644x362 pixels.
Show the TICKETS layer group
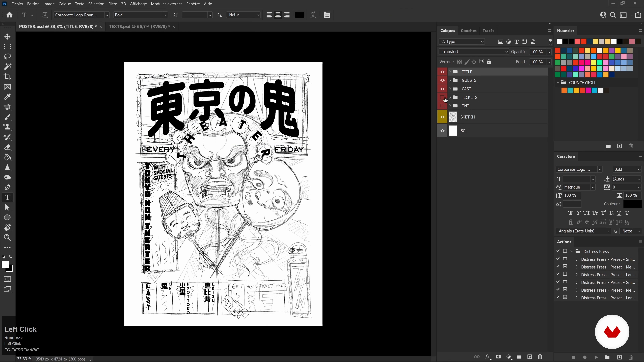pos(442,97)
